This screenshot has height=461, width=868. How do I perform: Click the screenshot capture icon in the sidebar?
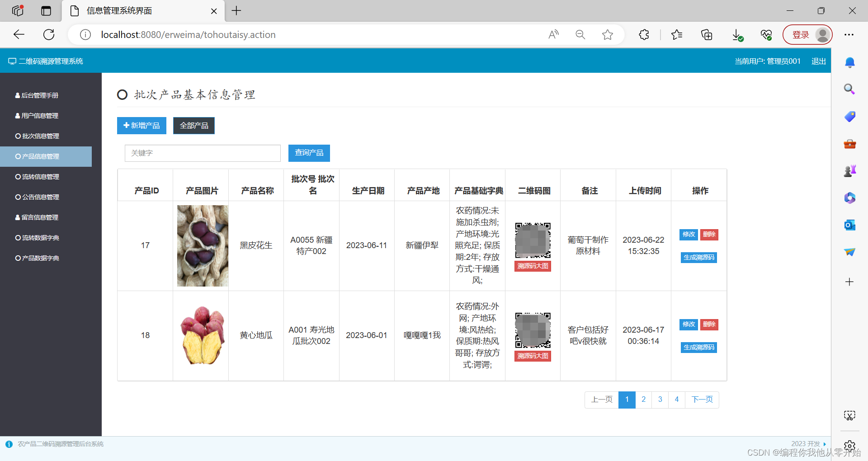[849, 415]
